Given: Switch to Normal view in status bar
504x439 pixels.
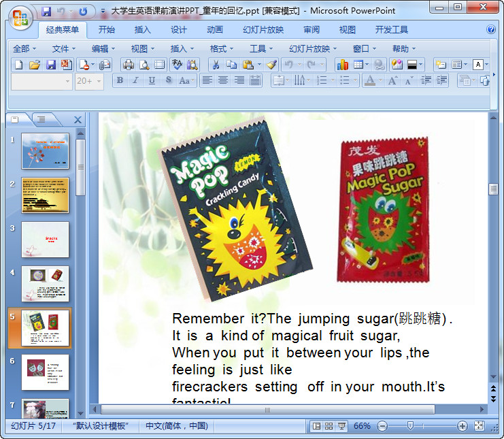Looking at the screenshot, I should pos(316,427).
